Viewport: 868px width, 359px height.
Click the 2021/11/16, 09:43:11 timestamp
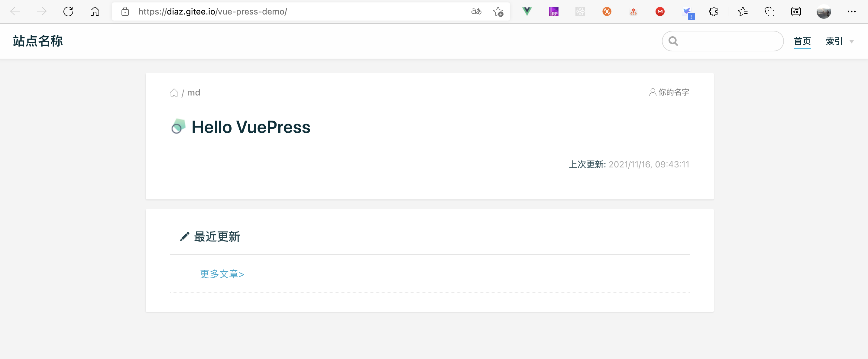click(649, 164)
